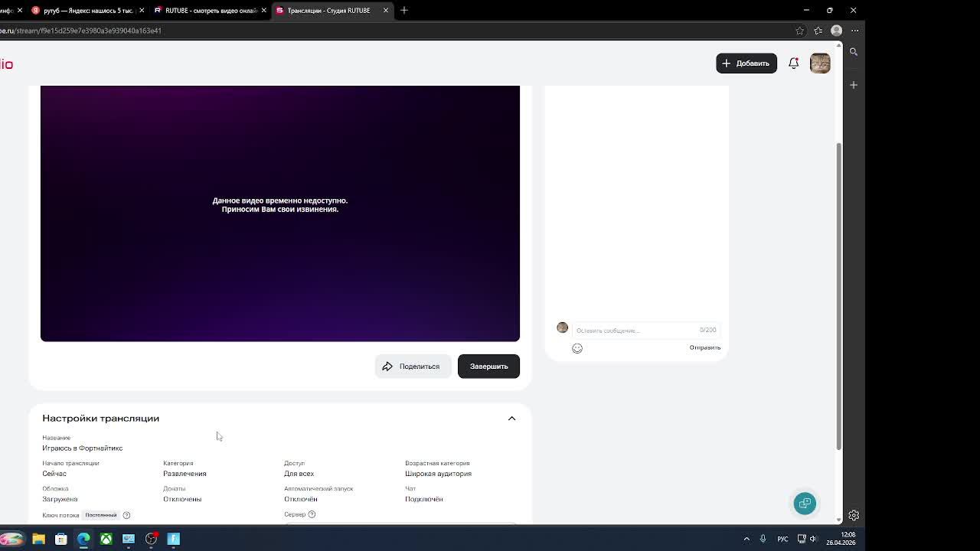Switch to the рутуб Яндекс search tab
Screen dimensions: 980x551
coord(87,11)
